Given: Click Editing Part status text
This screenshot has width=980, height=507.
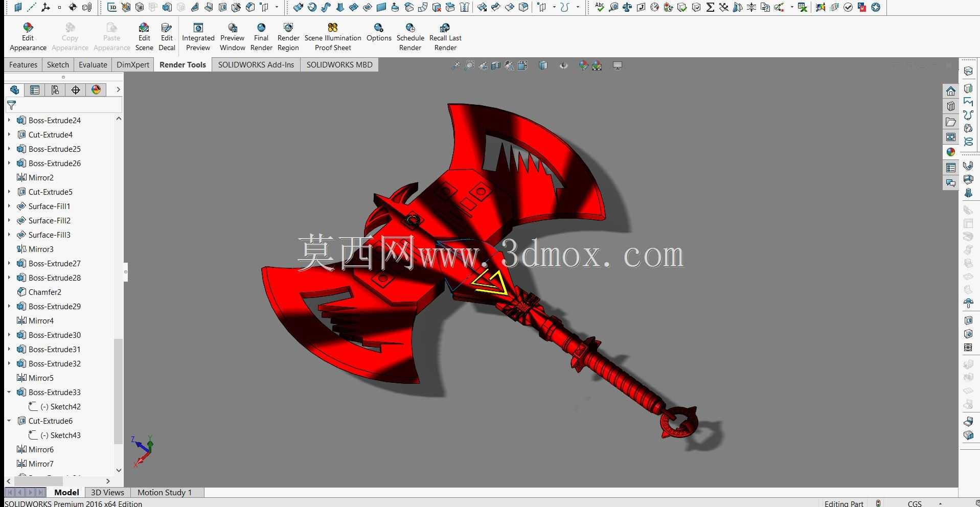Looking at the screenshot, I should (x=844, y=503).
